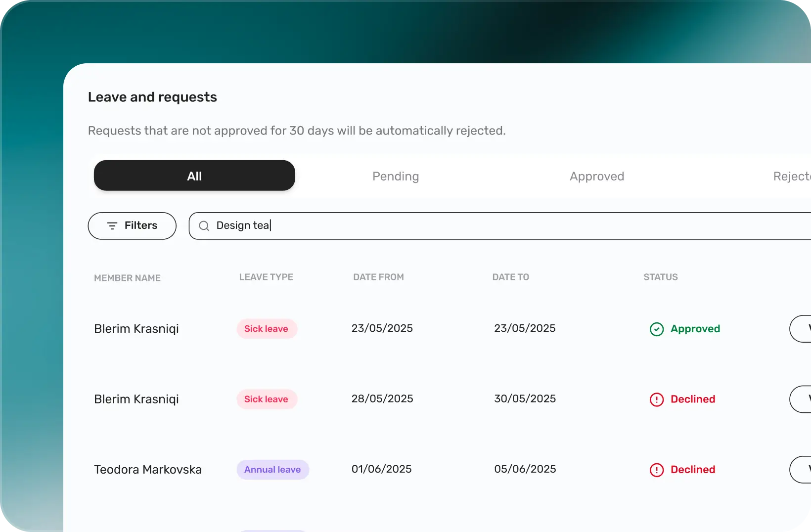Click the Annual leave tag for Teodora
The height and width of the screenshot is (532, 811).
(272, 470)
